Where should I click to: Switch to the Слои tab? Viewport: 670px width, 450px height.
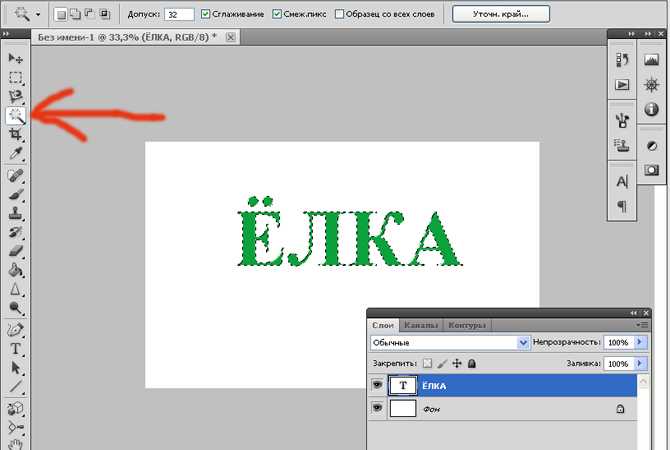pos(382,325)
